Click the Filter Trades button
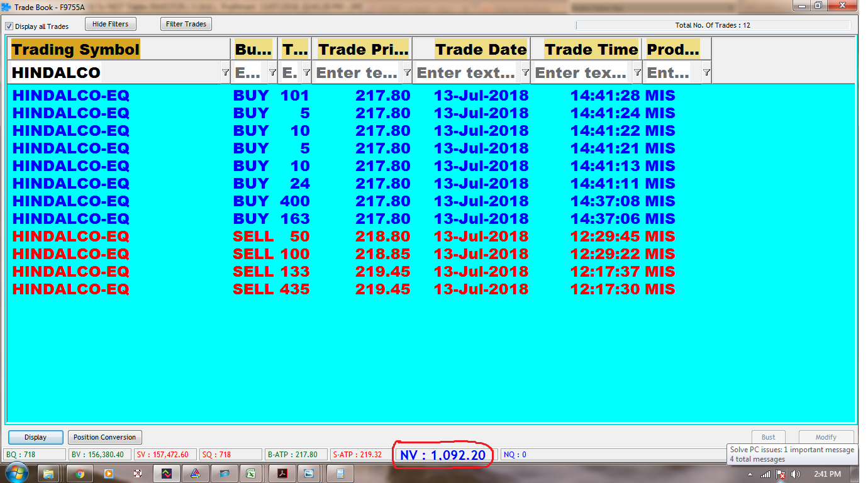 pyautogui.click(x=186, y=24)
